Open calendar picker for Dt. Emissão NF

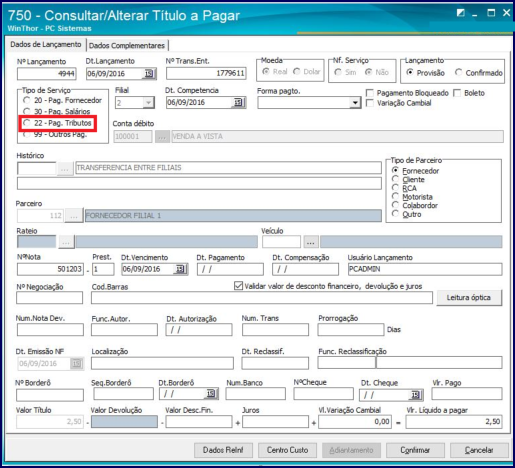tap(77, 363)
